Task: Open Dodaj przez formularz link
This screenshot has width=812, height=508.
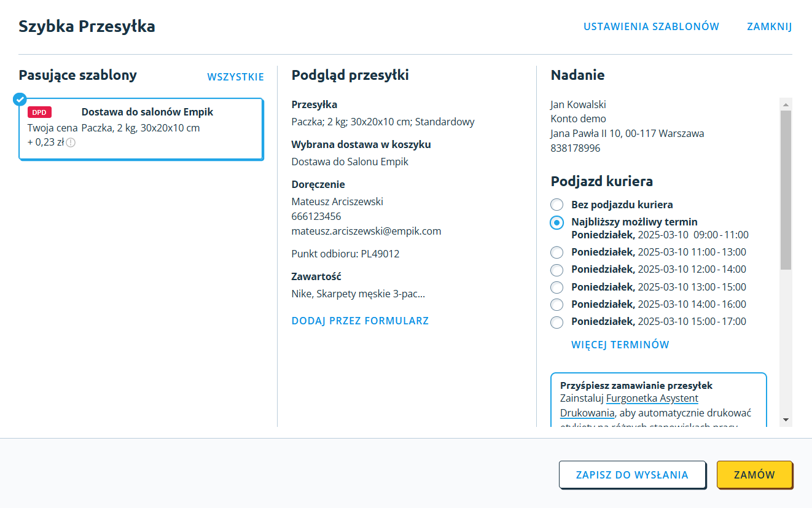Action: coord(360,321)
